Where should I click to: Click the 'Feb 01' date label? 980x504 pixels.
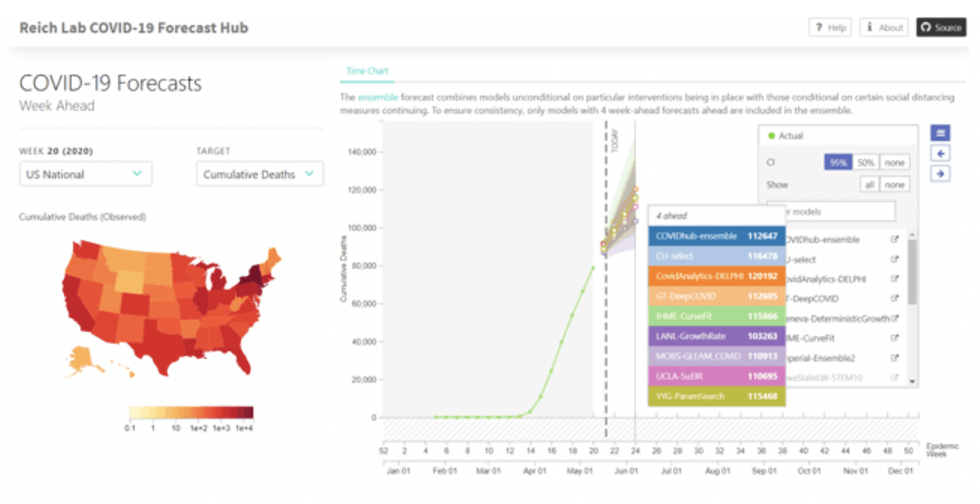pyautogui.click(x=445, y=471)
